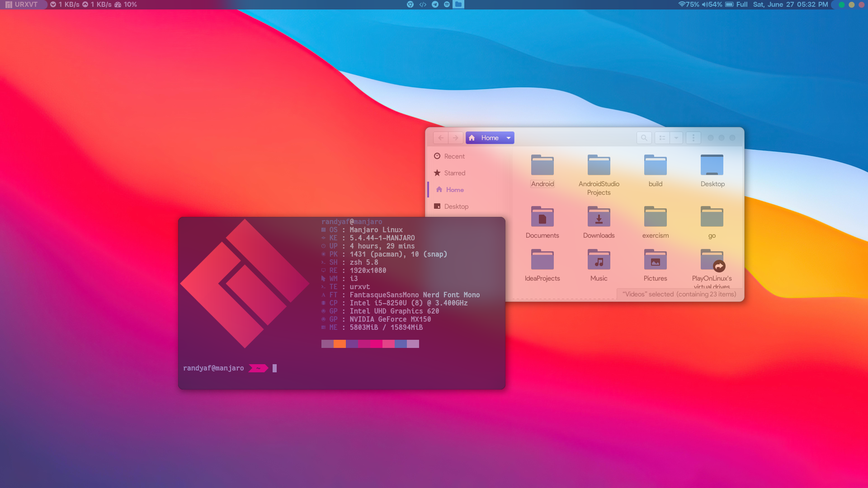
Task: Go back with the left arrow button
Action: click(441, 138)
